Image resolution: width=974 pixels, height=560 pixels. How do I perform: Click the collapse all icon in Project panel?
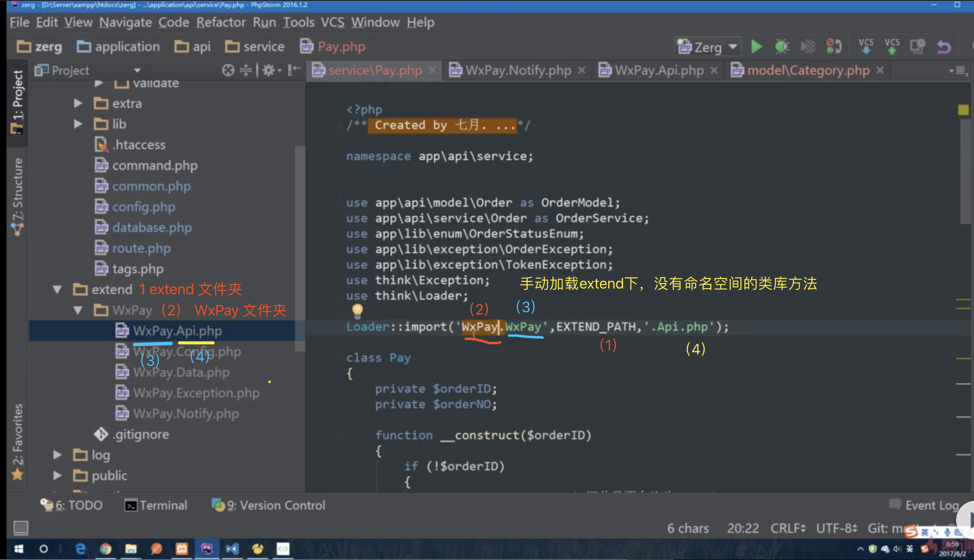(246, 70)
